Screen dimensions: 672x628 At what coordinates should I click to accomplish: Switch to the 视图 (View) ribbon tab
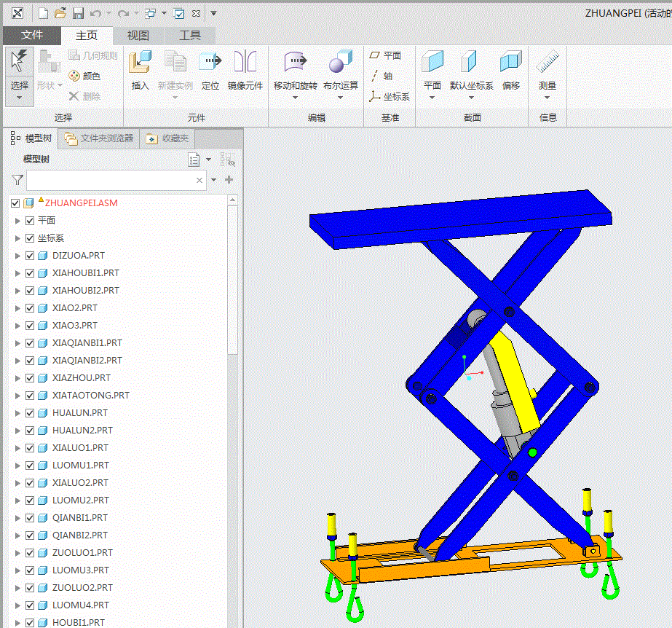point(138,35)
